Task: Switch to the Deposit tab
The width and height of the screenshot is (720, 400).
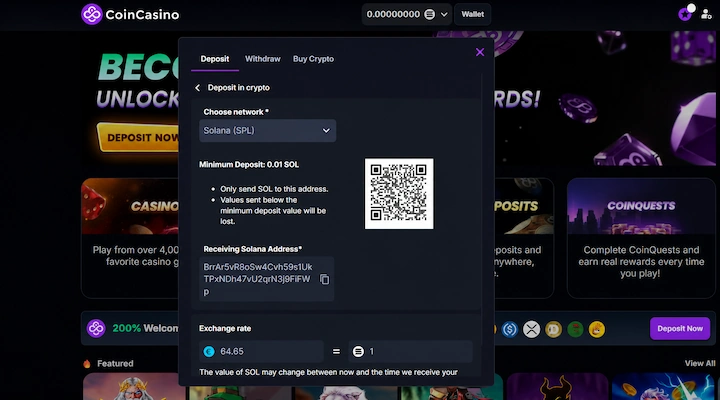Action: coord(214,59)
